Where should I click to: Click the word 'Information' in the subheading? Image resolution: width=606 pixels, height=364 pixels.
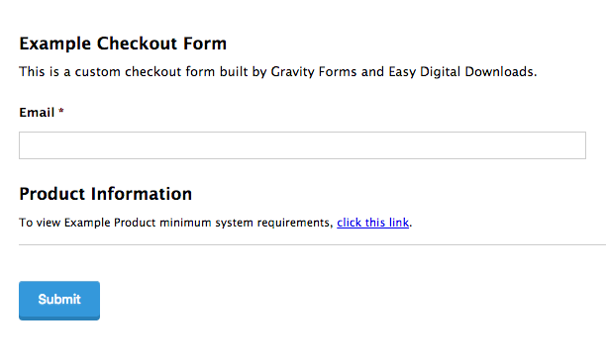pos(142,194)
